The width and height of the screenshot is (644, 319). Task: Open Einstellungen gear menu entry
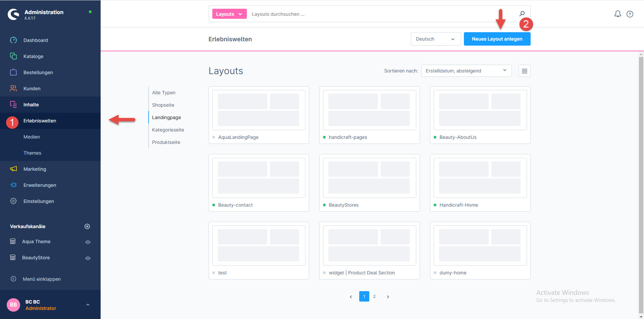[x=38, y=201]
